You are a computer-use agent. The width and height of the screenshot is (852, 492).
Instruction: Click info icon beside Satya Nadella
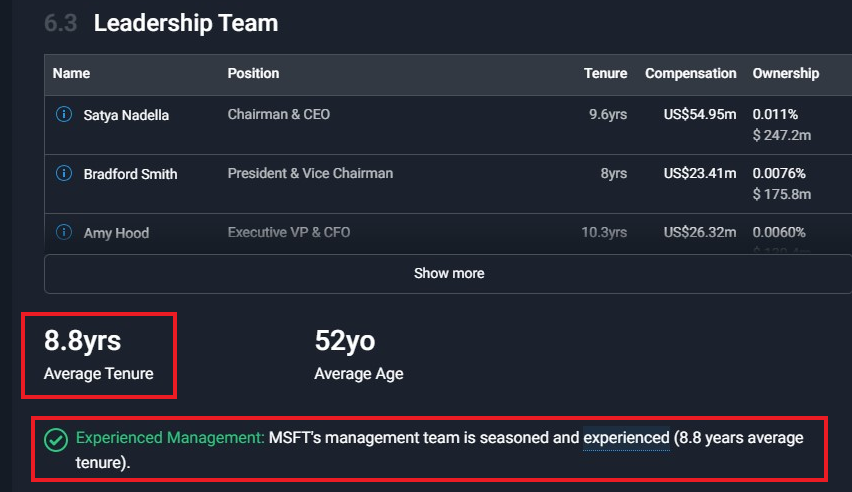click(x=64, y=115)
